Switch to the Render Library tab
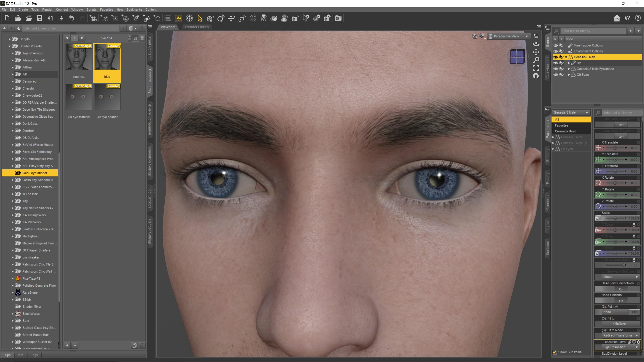This screenshot has width=644, height=362. (x=197, y=27)
